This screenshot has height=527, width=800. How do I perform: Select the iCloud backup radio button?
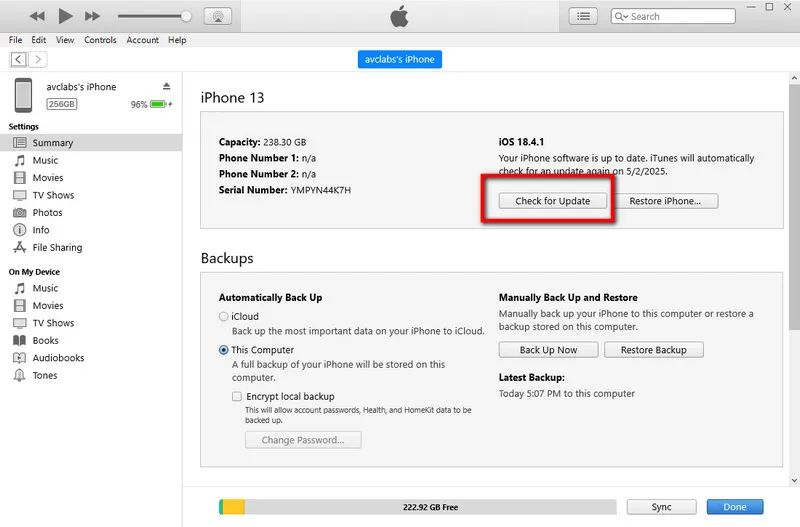click(x=224, y=317)
